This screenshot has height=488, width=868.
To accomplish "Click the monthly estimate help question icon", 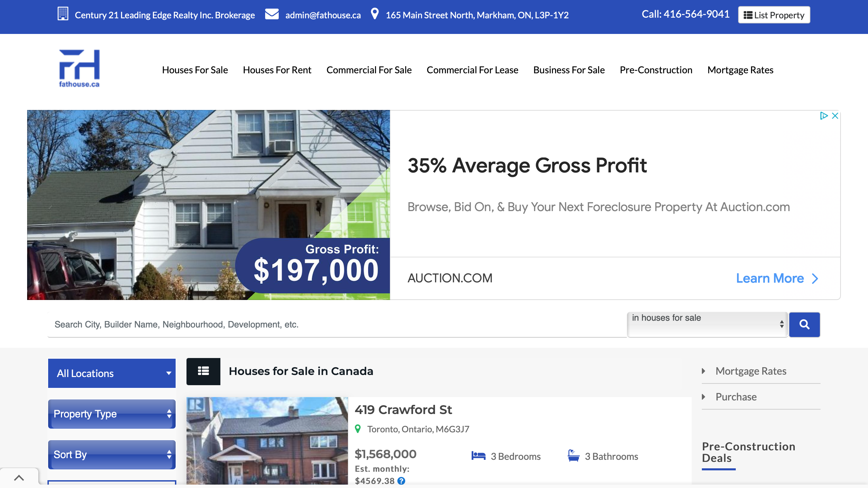I will coord(401,481).
